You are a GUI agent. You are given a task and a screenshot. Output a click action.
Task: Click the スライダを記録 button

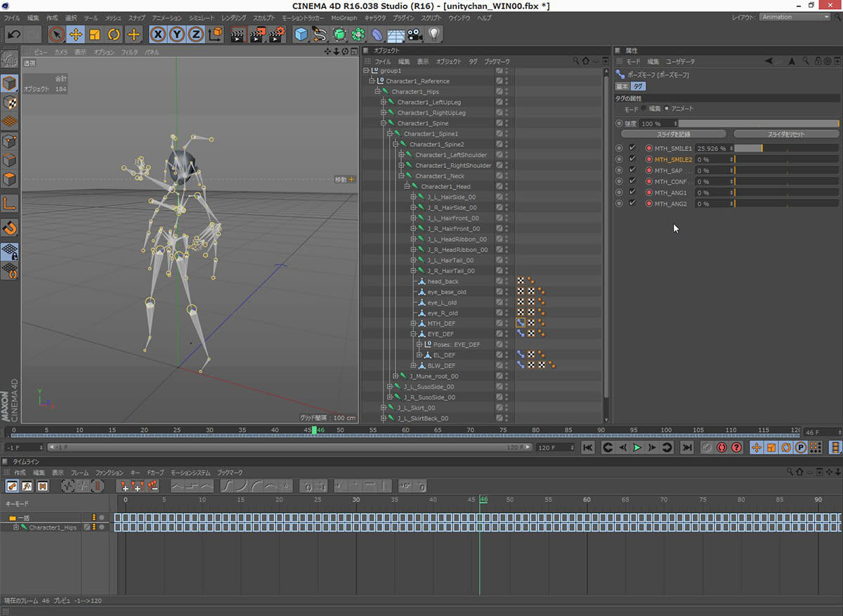point(674,133)
